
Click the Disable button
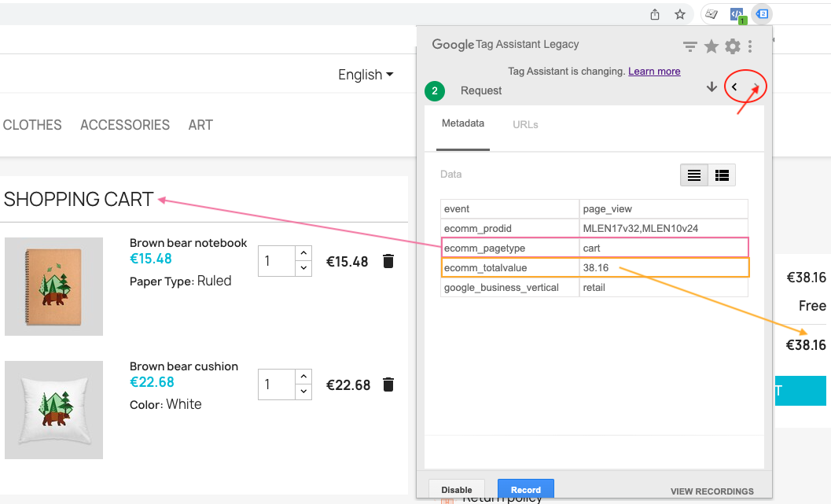457,489
